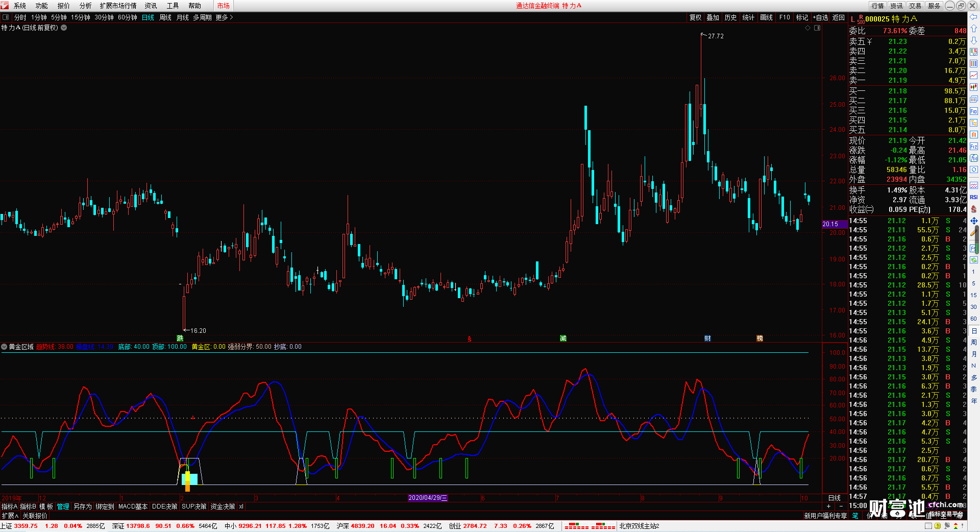Click the 画线 draw line button

click(x=767, y=17)
